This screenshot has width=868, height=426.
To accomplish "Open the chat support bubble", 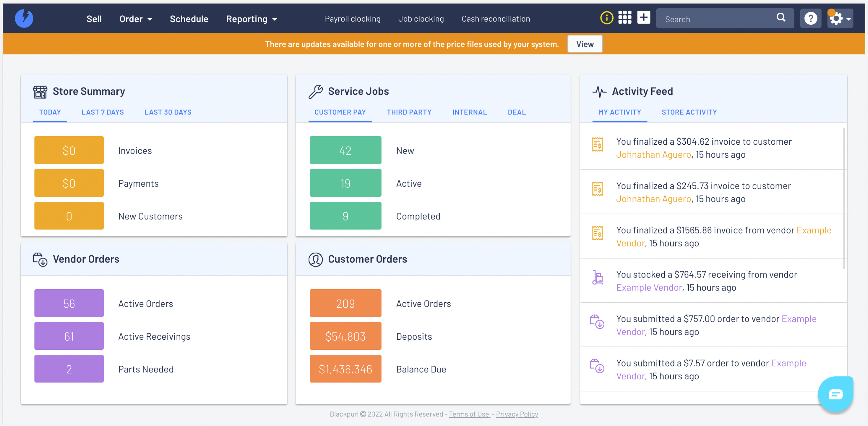I will (835, 394).
